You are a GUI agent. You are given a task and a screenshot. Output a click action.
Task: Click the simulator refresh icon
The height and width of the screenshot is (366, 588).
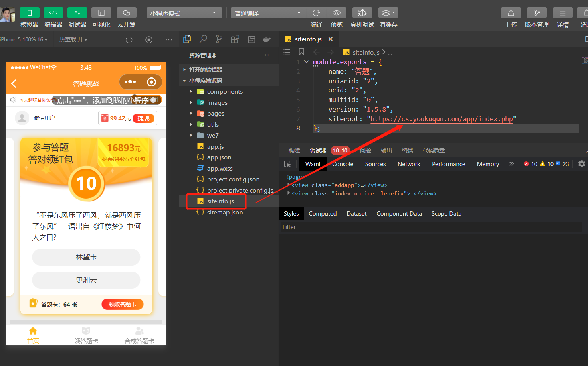(x=129, y=40)
